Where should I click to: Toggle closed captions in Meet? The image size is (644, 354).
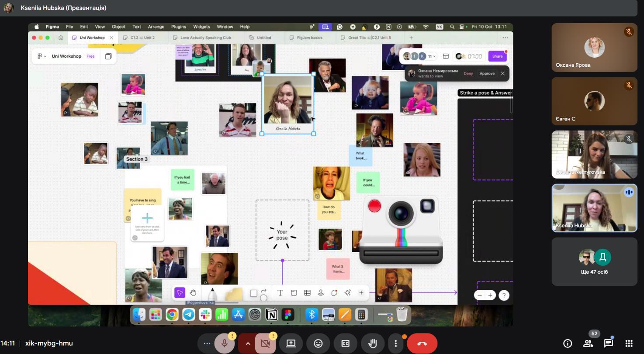[345, 344]
